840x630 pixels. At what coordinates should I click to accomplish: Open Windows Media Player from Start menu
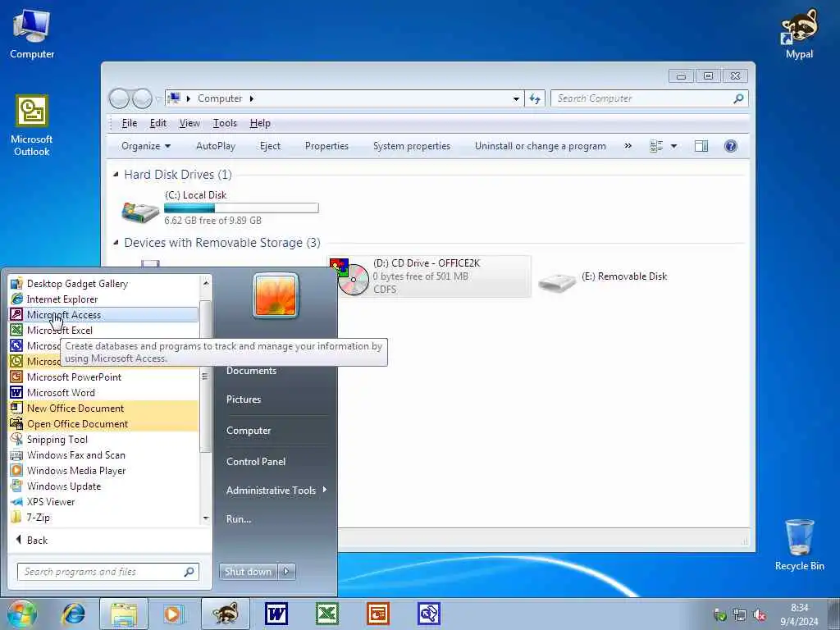pyautogui.click(x=103, y=470)
